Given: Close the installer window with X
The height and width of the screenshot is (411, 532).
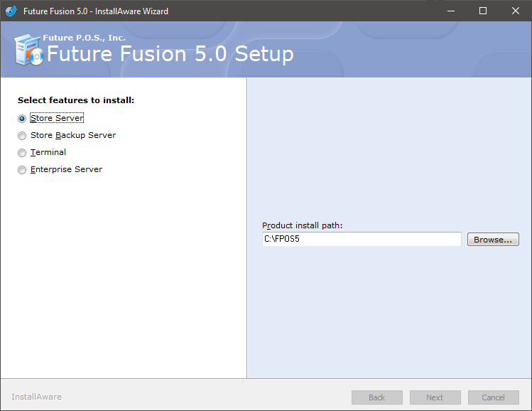Looking at the screenshot, I should (516, 11).
